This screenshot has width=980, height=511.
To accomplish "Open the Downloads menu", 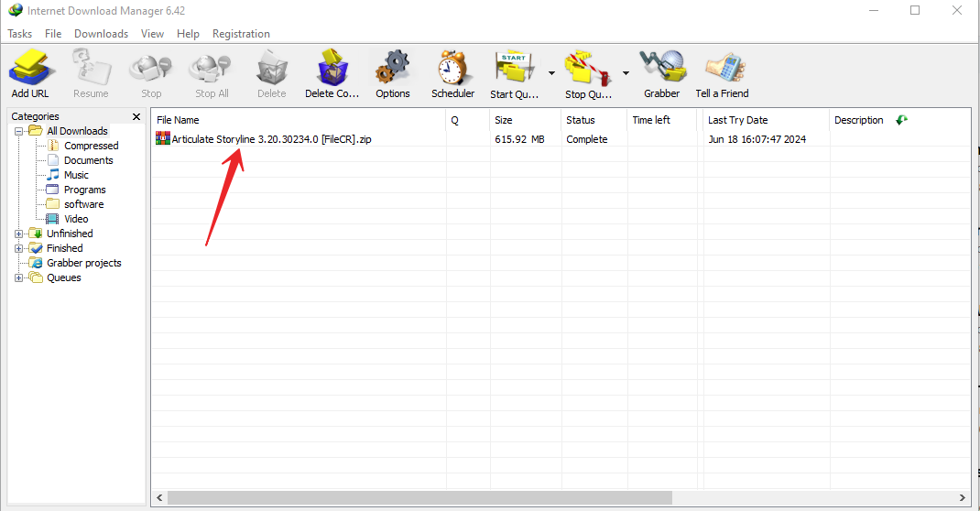I will 102,34.
